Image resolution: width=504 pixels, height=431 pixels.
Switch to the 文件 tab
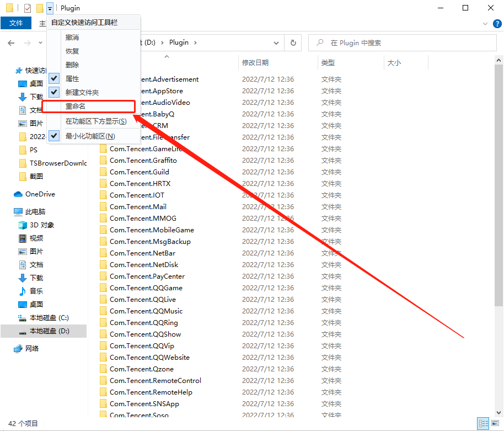point(16,23)
